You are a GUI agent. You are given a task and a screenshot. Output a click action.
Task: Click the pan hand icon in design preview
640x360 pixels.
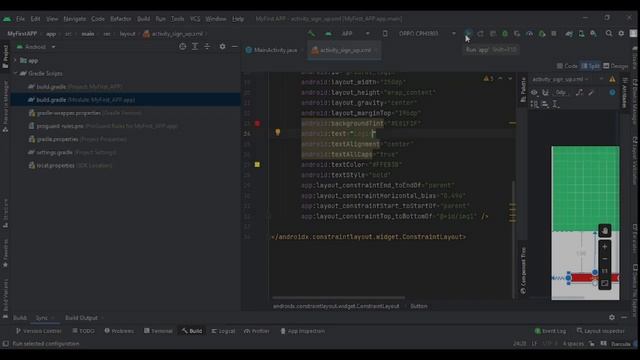[604, 231]
